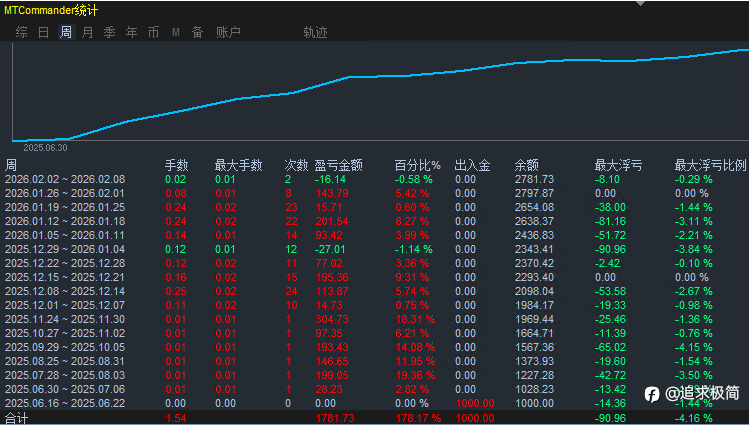Click the 出入金 column header

point(472,165)
